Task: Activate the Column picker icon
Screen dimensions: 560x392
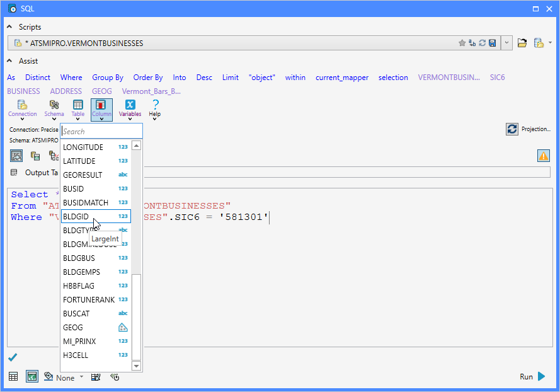Action: pos(101,107)
